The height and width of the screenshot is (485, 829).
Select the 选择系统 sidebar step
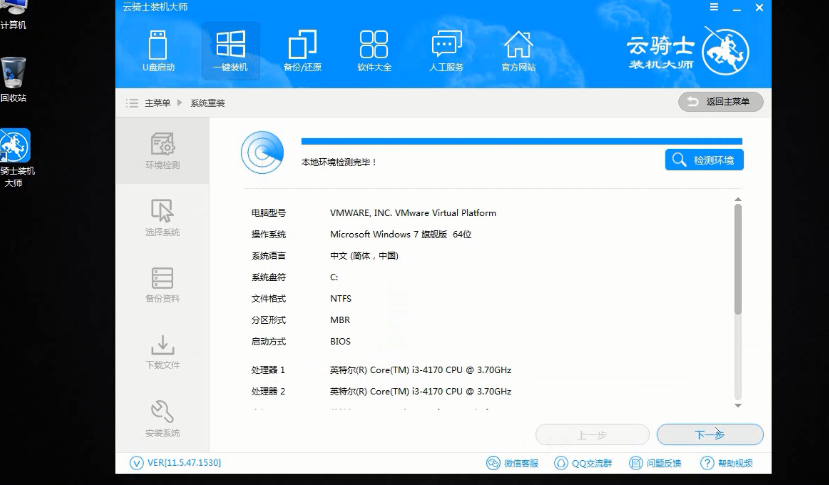click(162, 217)
